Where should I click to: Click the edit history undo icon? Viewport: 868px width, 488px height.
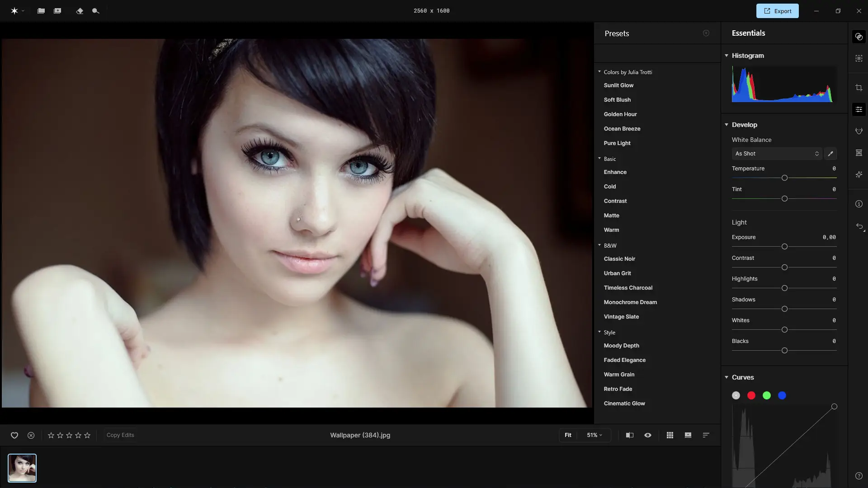tap(859, 226)
